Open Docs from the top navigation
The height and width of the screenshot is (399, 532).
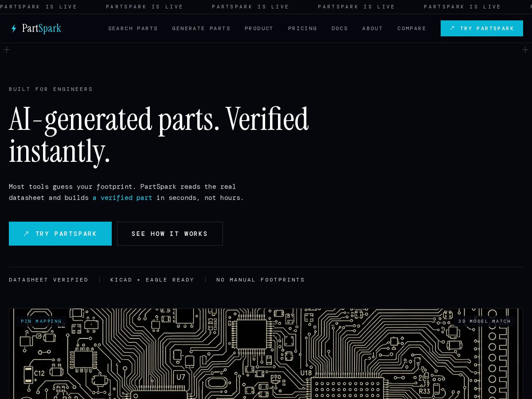[340, 28]
